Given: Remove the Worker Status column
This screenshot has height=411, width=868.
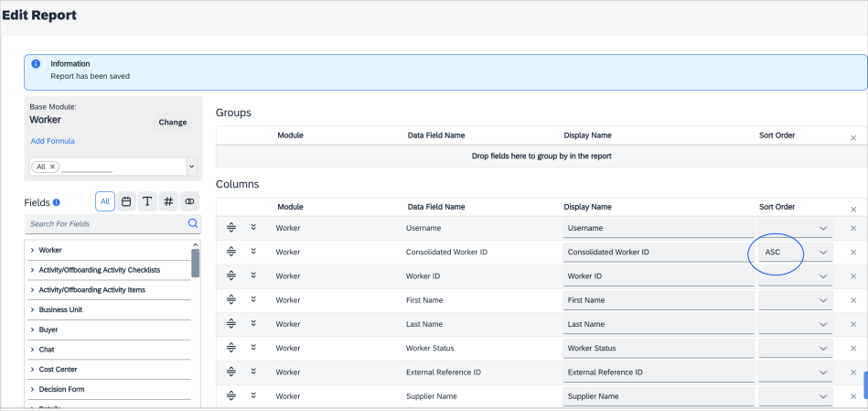Looking at the screenshot, I should (x=853, y=349).
